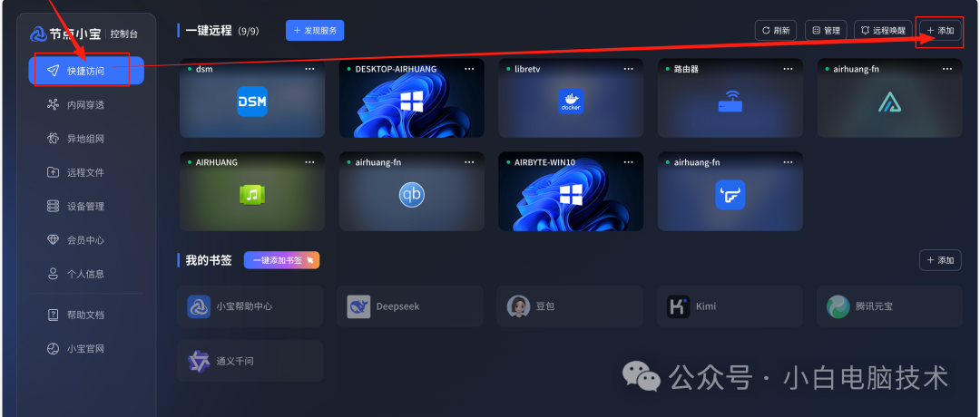Click the 一键添加书签 button
The height and width of the screenshot is (417, 980).
tap(282, 260)
